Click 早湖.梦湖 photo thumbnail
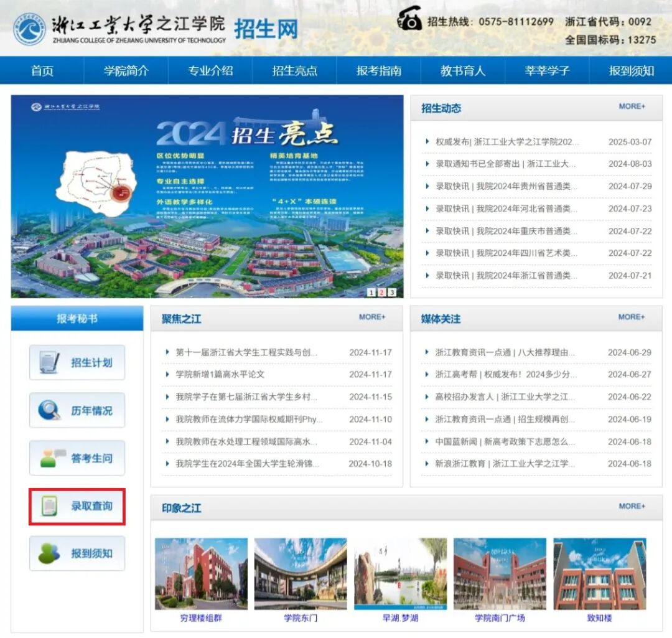Screen dimensions: 672x638 [400, 574]
